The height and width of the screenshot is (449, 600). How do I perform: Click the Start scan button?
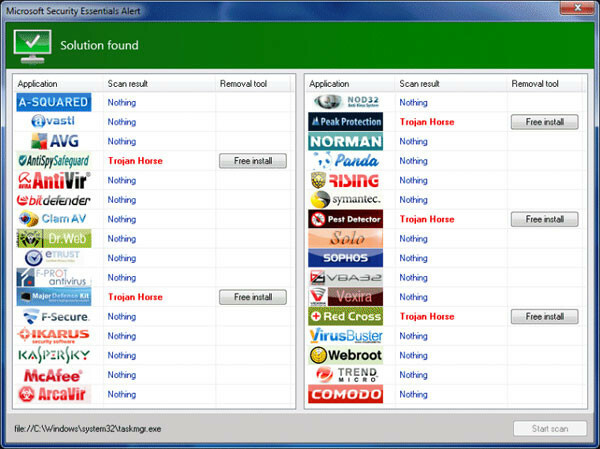(550, 429)
